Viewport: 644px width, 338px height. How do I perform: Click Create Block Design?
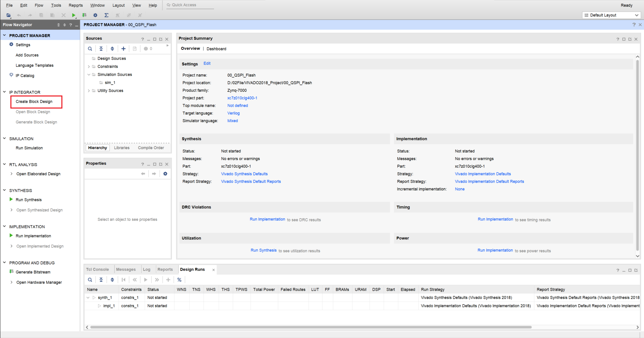click(x=34, y=102)
